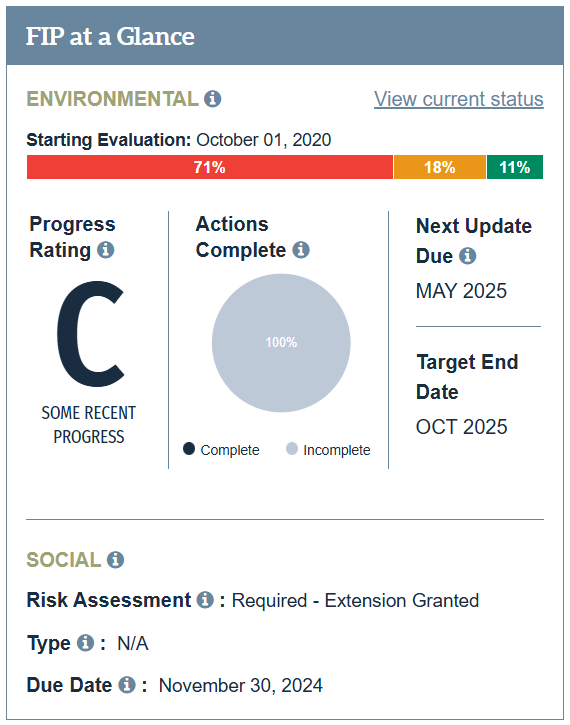Click the info icon beside SOCIAL heading

point(116,560)
